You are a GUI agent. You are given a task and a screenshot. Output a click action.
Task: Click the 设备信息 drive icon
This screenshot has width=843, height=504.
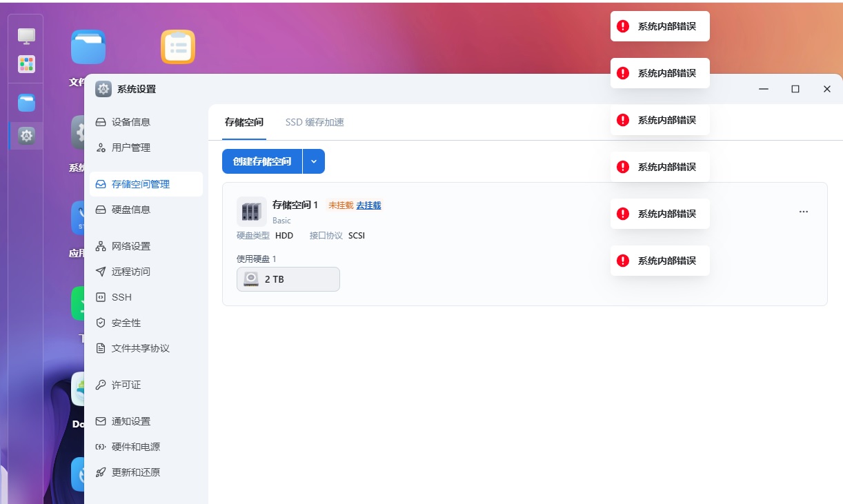(x=101, y=122)
